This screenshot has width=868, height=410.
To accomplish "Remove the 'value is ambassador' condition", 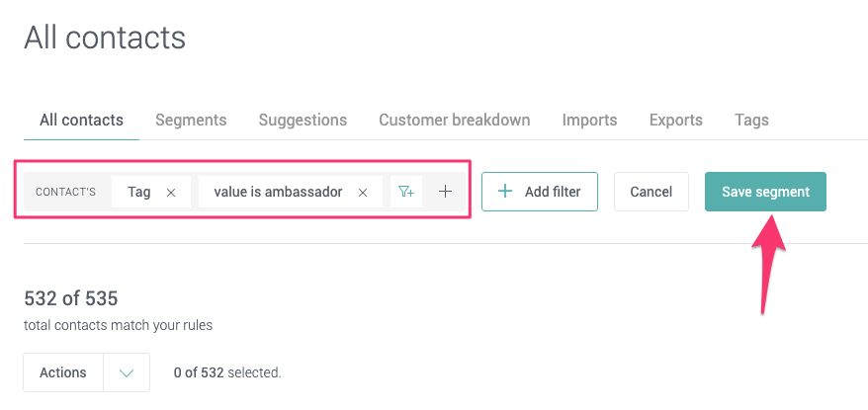I will tap(363, 193).
